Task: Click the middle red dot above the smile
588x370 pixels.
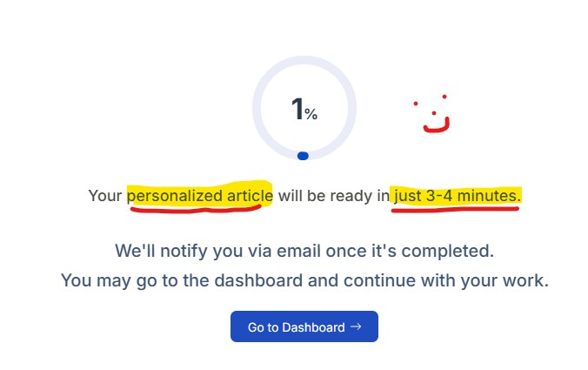Action: pyautogui.click(x=434, y=113)
